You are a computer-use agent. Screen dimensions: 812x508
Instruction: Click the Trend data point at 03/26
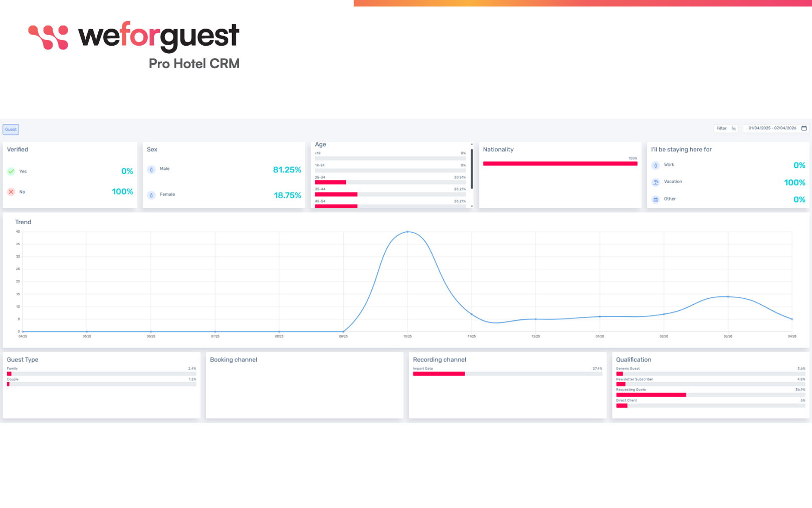click(728, 297)
